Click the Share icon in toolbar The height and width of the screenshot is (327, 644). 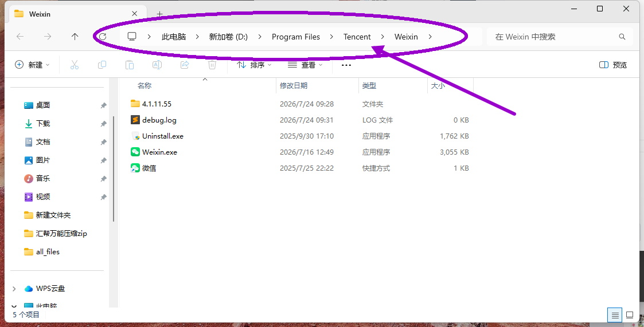(185, 65)
